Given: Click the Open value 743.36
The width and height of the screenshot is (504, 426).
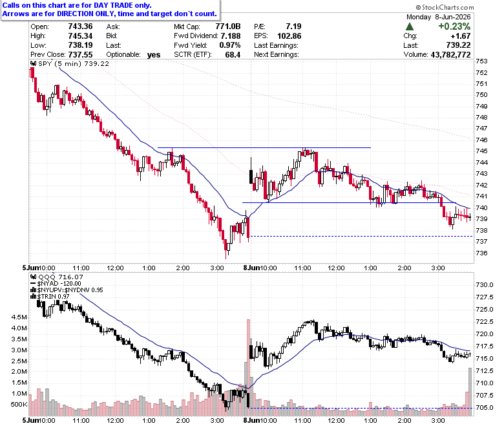Looking at the screenshot, I should (80, 27).
